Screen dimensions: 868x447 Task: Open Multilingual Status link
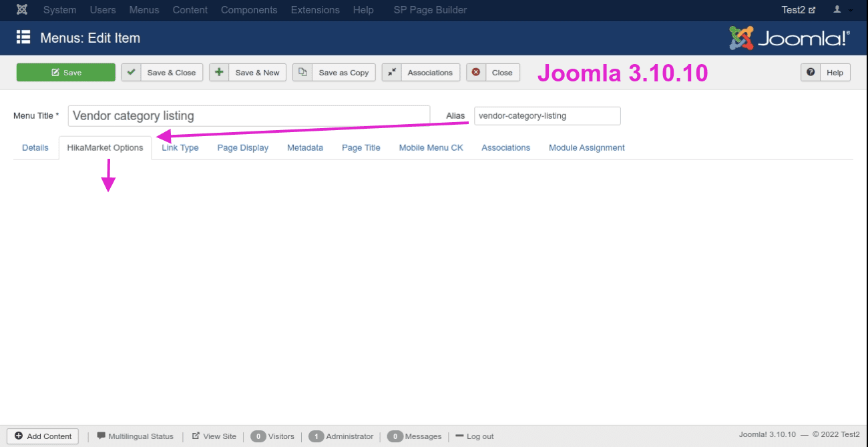pos(136,436)
